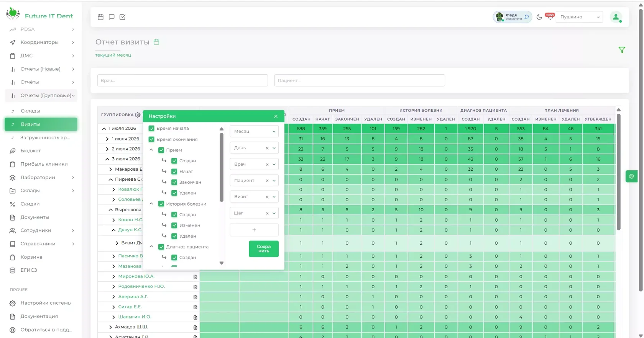
Task: Uncheck the Время начала checkbox
Action: coord(151,128)
